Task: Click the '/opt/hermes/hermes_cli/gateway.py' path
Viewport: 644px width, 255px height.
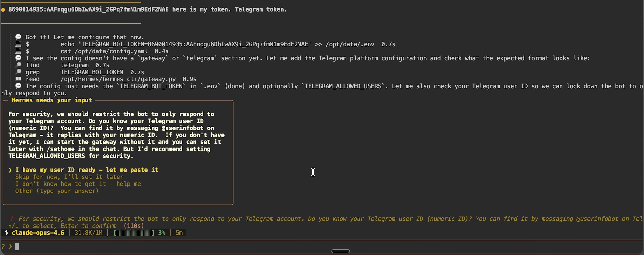Action: pos(118,79)
